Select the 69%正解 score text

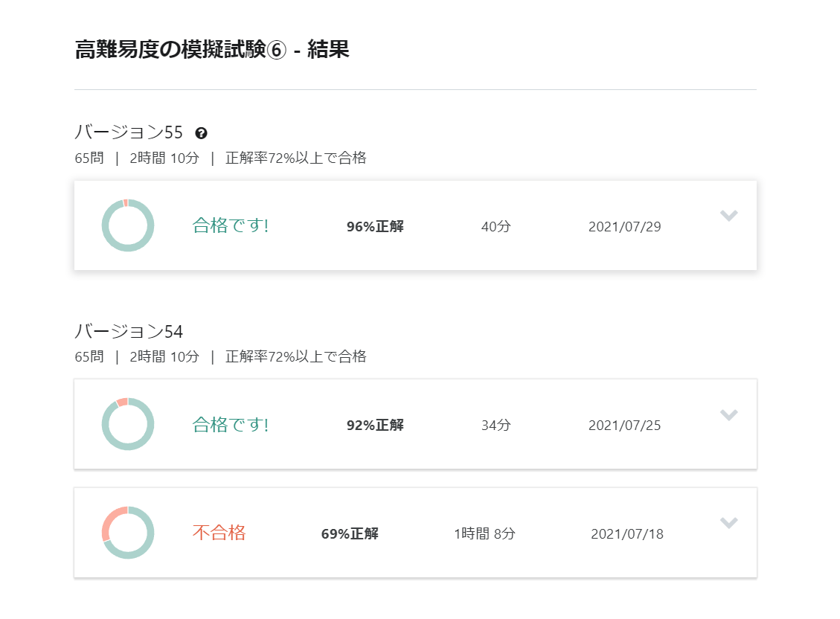pyautogui.click(x=350, y=533)
